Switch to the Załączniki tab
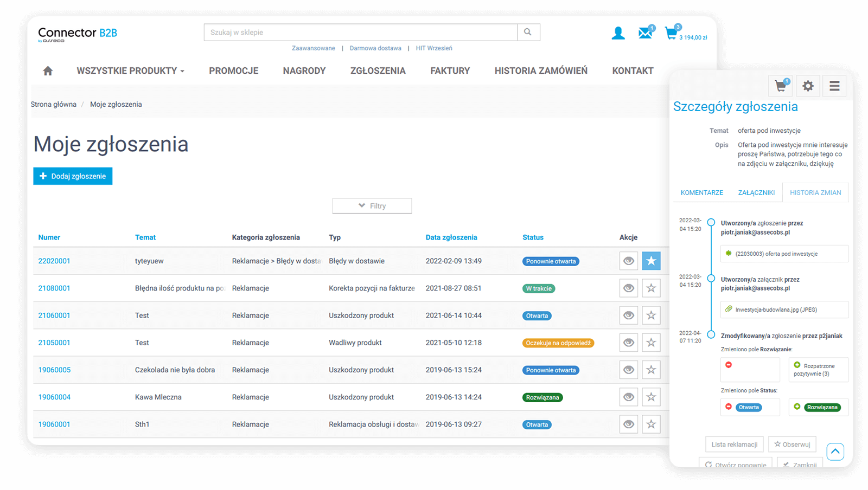 click(x=756, y=192)
